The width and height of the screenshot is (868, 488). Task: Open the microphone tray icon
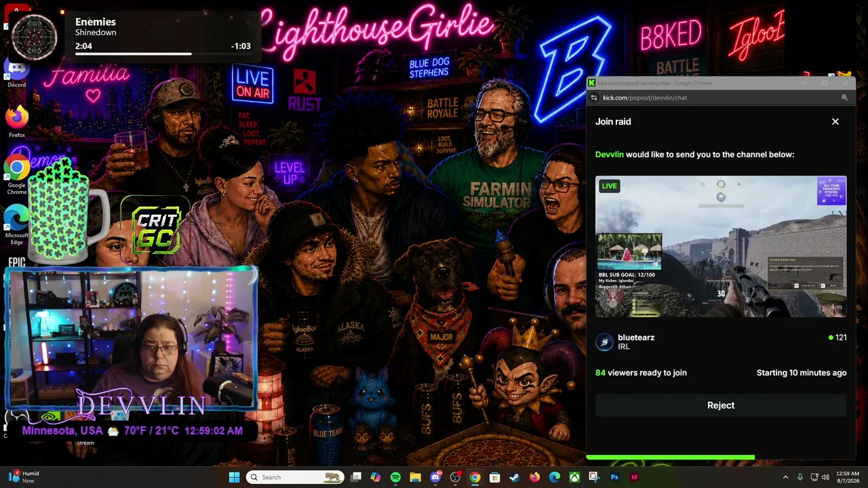[800, 477]
